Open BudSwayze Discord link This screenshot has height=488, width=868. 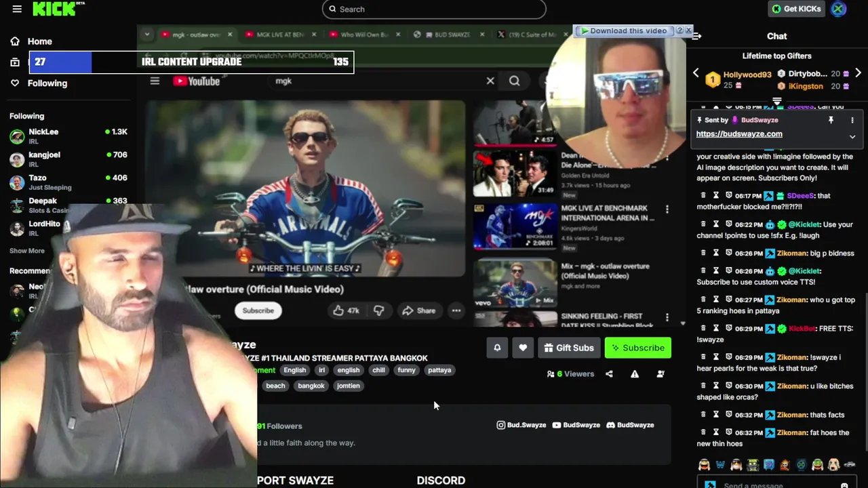(630, 425)
